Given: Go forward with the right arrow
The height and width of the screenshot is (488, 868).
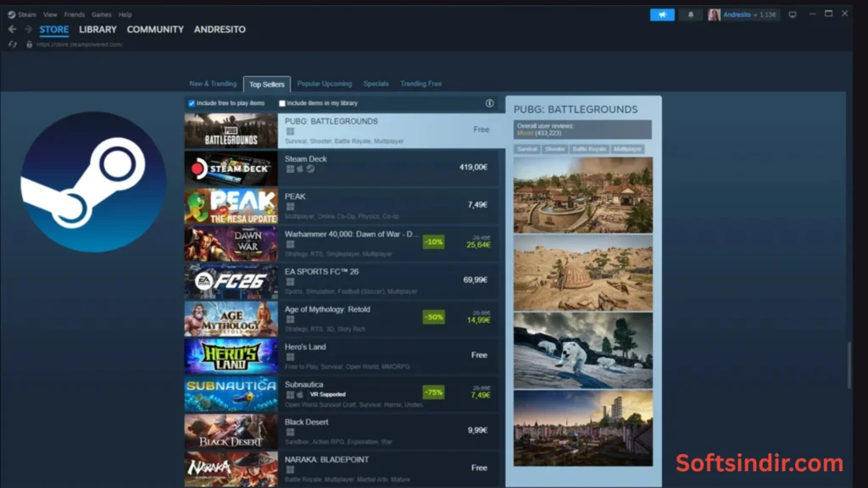Looking at the screenshot, I should pyautogui.click(x=27, y=30).
